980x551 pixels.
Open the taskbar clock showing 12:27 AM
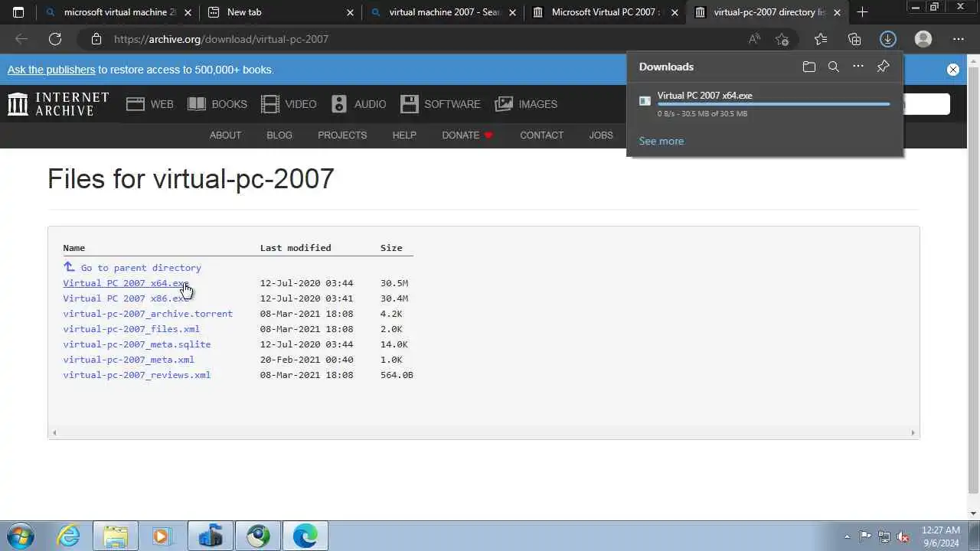pos(941,536)
